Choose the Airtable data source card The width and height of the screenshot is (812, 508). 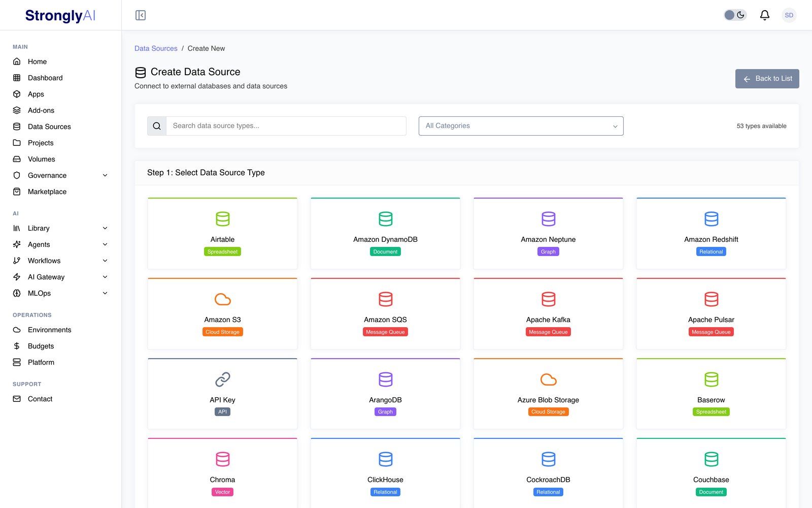click(x=222, y=234)
